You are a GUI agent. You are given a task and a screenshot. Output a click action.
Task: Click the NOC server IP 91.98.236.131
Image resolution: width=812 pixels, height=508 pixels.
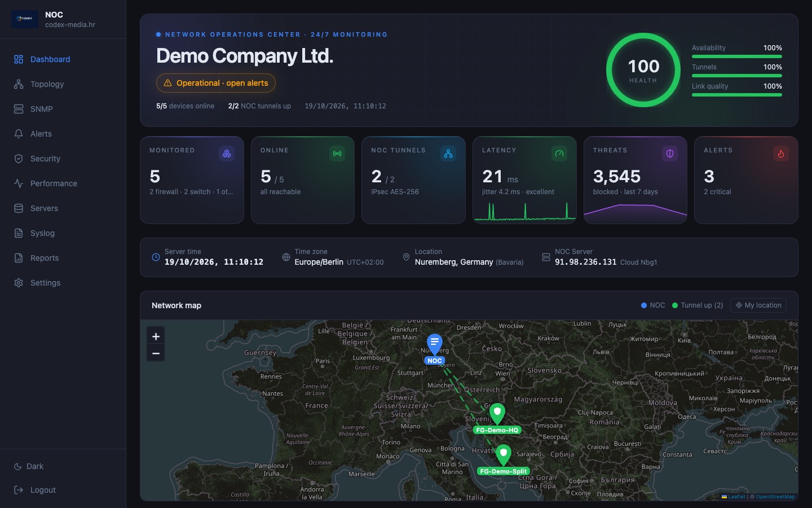[586, 262]
